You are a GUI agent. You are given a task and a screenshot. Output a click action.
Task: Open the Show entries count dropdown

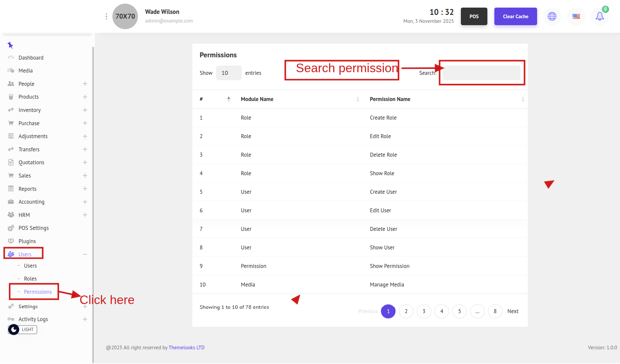coord(229,73)
